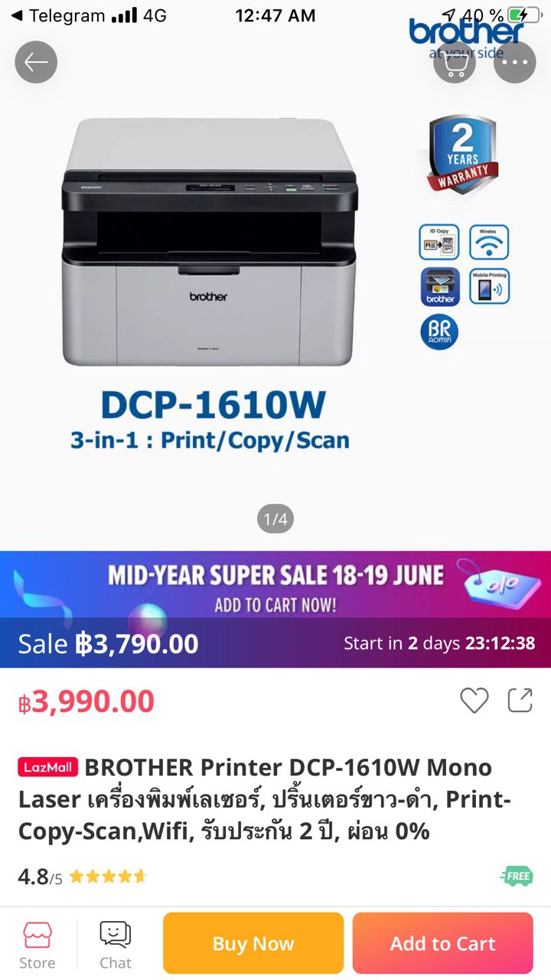
Task: Tap the share icon beside price
Action: click(520, 700)
